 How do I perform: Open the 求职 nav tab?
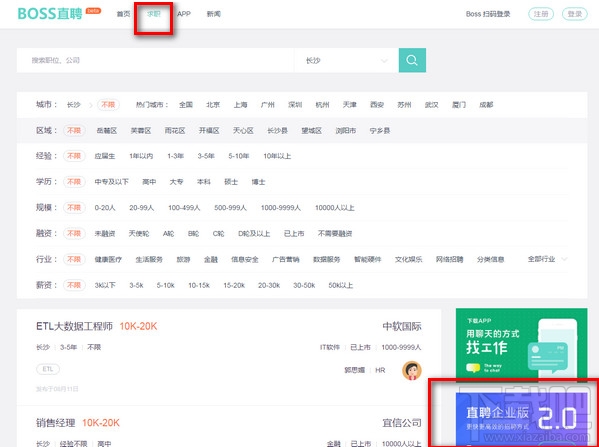click(x=154, y=14)
